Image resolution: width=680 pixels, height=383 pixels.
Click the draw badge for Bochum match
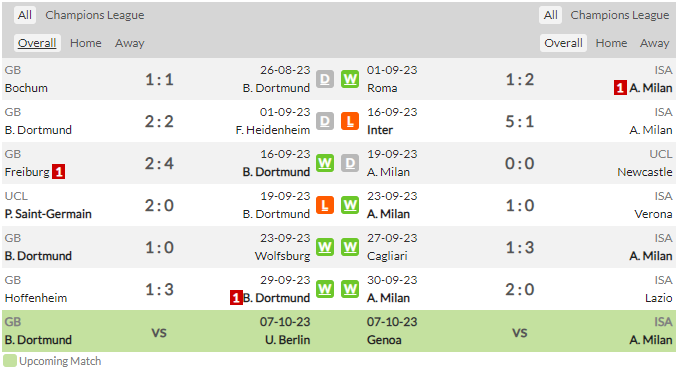[x=325, y=79]
